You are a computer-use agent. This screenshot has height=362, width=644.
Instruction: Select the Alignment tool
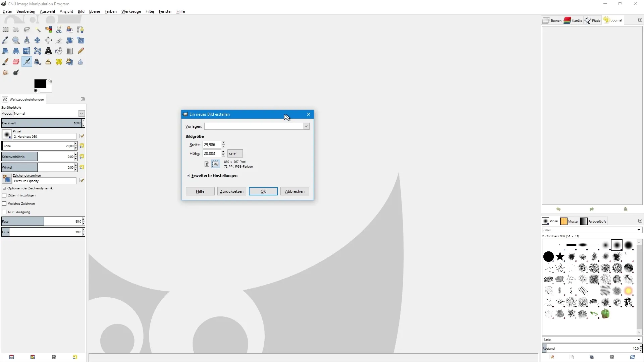[x=48, y=40]
